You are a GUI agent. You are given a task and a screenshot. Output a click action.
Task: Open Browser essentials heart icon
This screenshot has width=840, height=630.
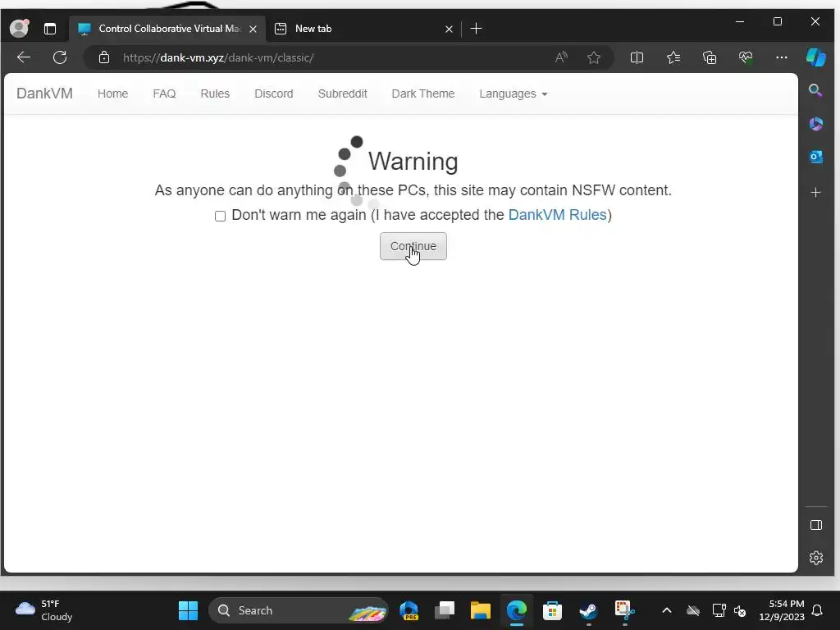pyautogui.click(x=746, y=57)
